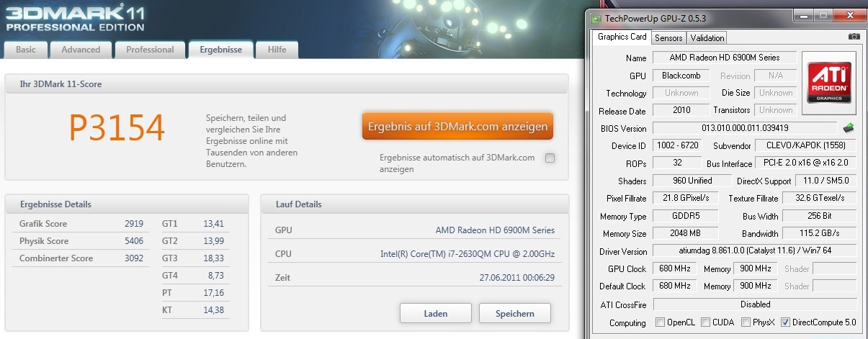Click AMD Radeon HD 6900M in Lauf Details

point(495,231)
